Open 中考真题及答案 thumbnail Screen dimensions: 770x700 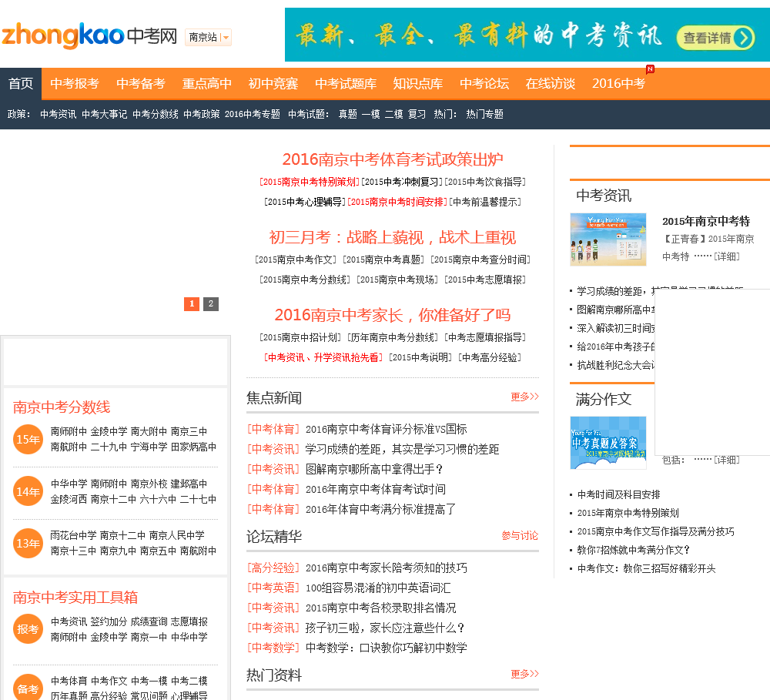pyautogui.click(x=608, y=443)
